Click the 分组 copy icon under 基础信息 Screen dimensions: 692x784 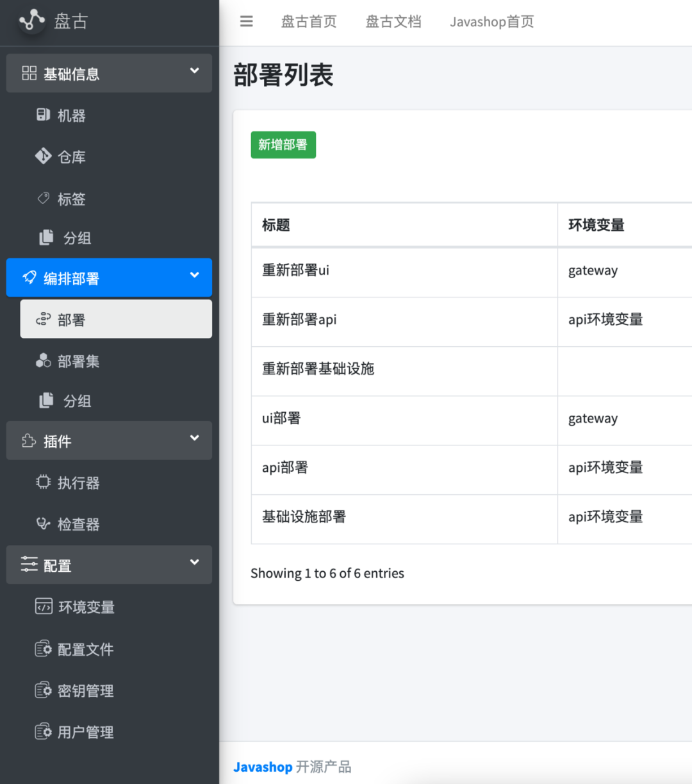click(x=46, y=237)
